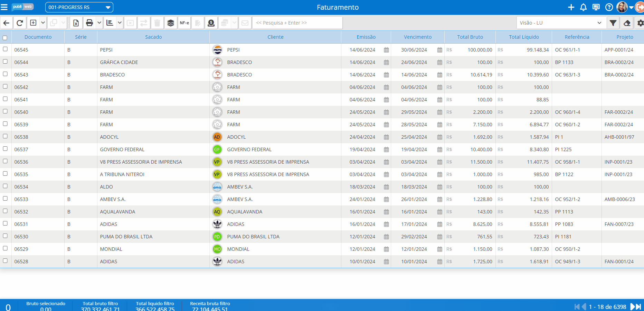Export the list to Excel
644x311 pixels.
pos(76,23)
